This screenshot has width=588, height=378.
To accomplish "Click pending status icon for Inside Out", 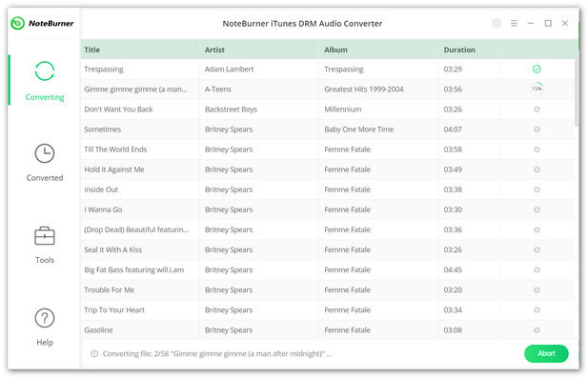I will point(537,189).
